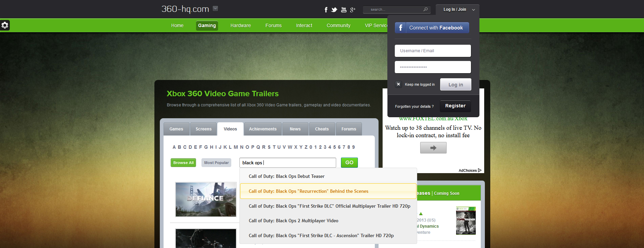Open the Tomb Raider cover thumbnail
This screenshot has height=248, width=644.
pos(466,221)
